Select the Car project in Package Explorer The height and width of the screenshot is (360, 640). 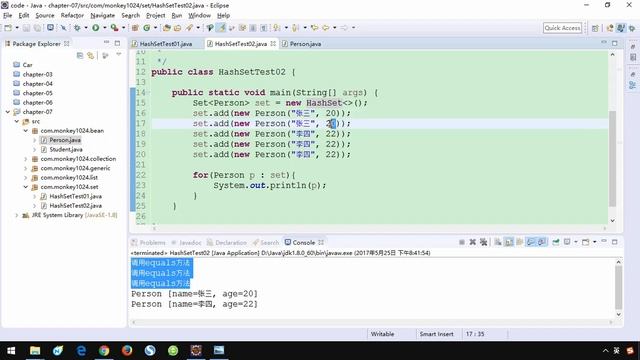(x=27, y=65)
